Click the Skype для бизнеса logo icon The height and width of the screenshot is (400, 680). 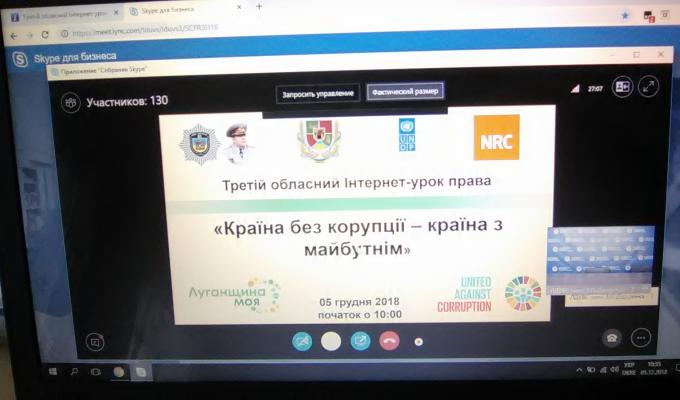[x=20, y=59]
